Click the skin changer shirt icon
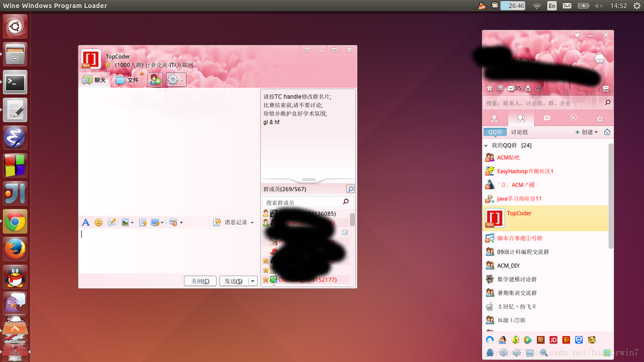The width and height of the screenshot is (644, 362). click(x=577, y=34)
